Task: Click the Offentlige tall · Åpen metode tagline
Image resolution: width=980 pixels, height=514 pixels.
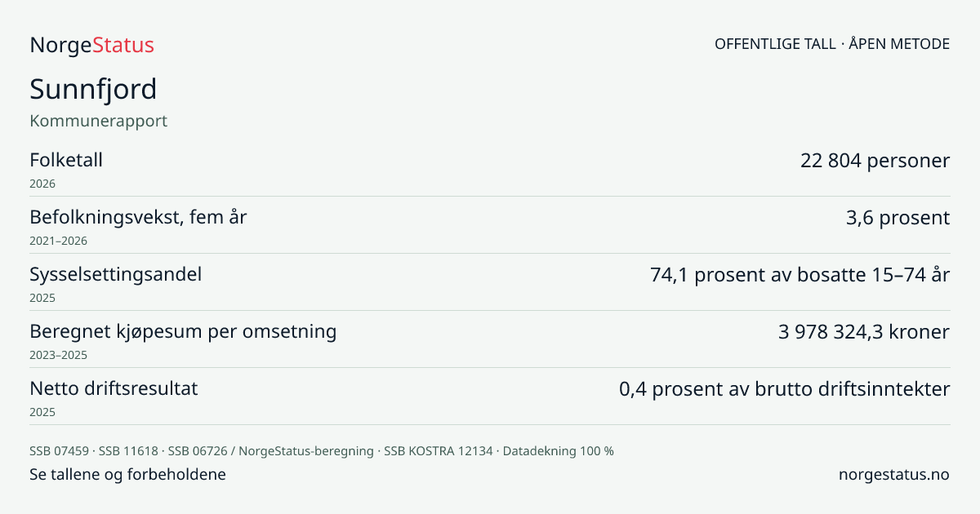Action: point(832,44)
